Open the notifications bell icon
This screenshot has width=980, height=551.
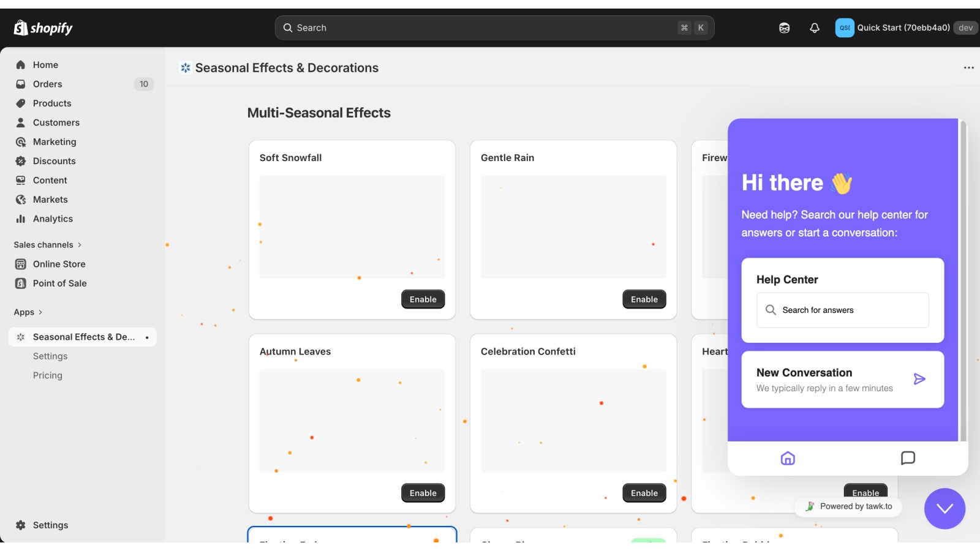coord(815,28)
